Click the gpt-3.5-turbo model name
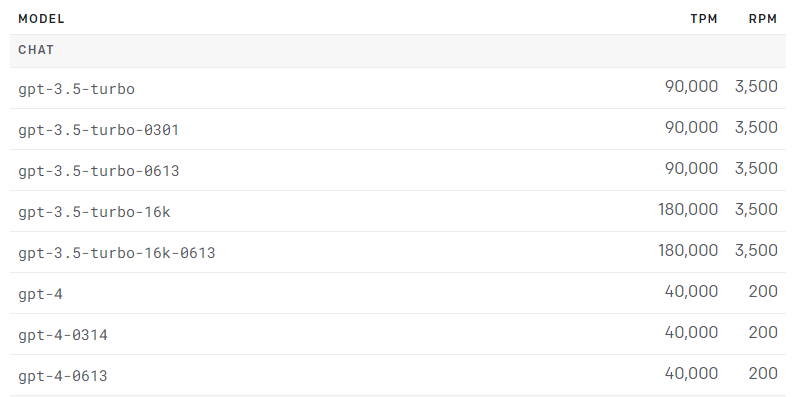The height and width of the screenshot is (397, 800). point(77,89)
